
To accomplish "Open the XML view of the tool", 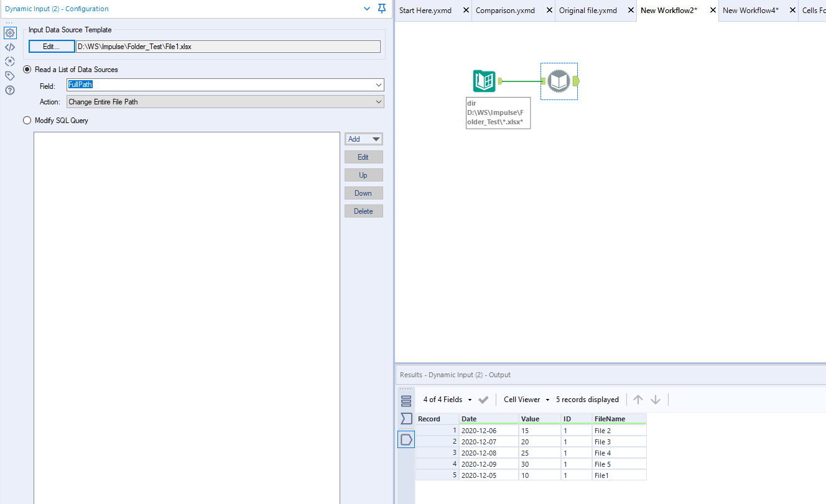I will [10, 47].
